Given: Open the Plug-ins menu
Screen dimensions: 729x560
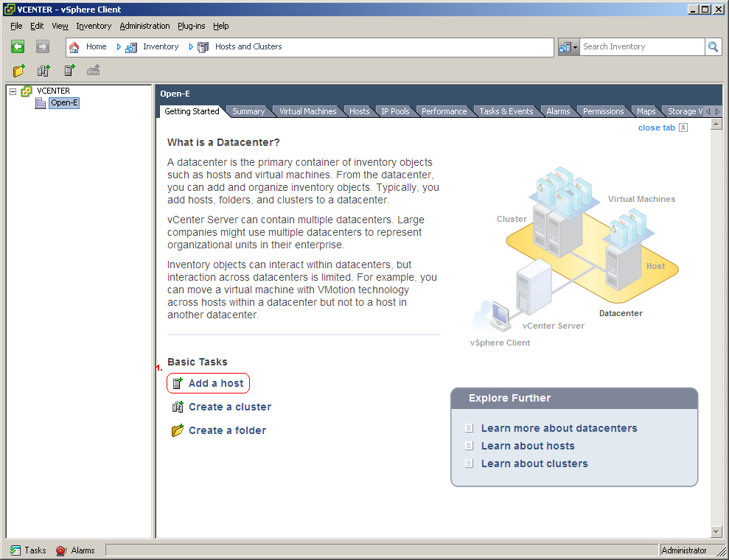Looking at the screenshot, I should 192,26.
